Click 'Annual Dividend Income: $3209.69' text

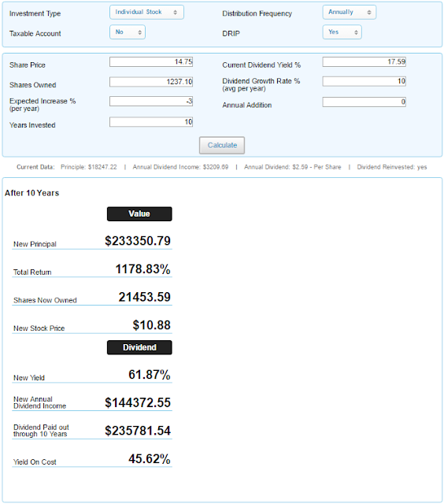(x=180, y=167)
